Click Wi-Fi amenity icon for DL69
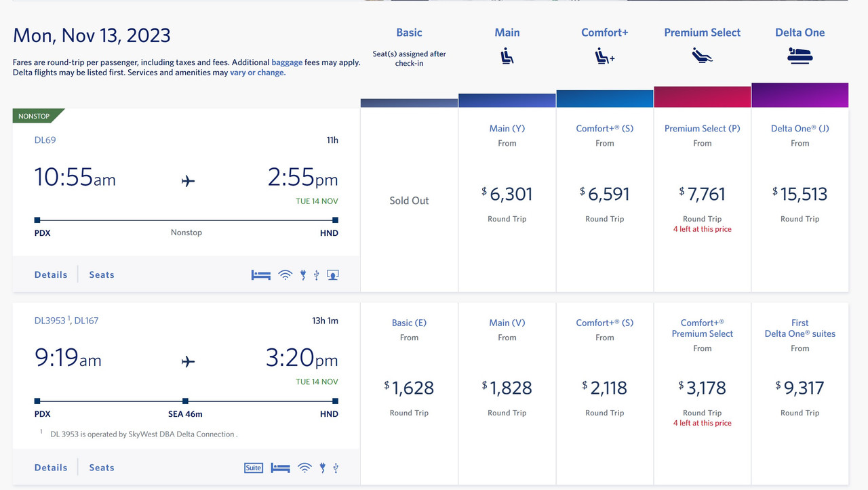The height and width of the screenshot is (490, 868). [285, 275]
